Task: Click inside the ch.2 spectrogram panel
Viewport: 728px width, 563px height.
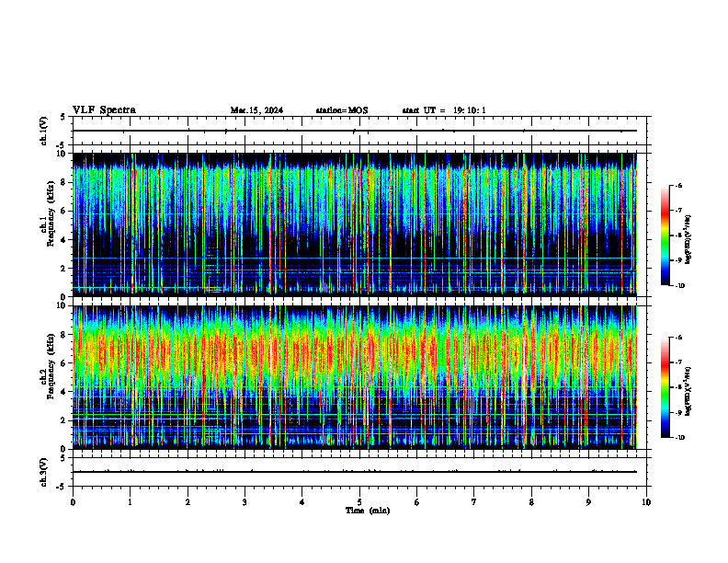Action: 355,377
